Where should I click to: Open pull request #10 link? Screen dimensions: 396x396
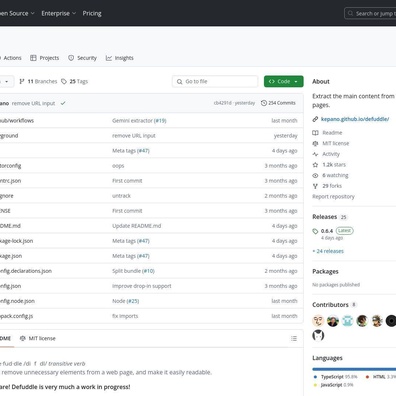[x=148, y=271]
